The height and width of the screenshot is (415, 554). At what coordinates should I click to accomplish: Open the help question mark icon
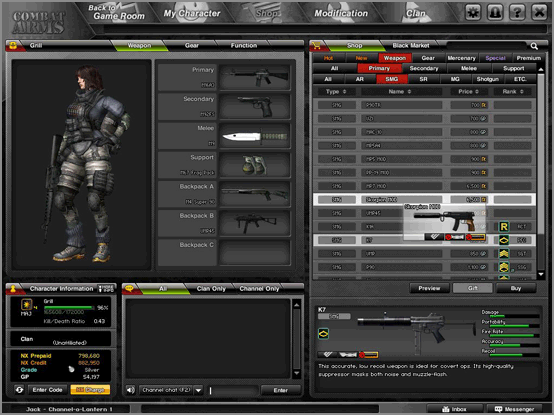click(517, 13)
